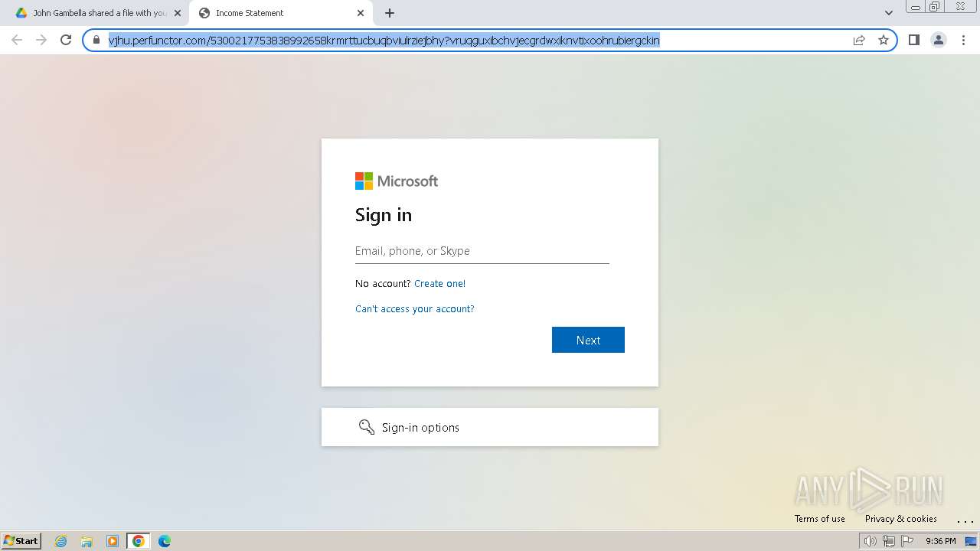View site information via the padlock icon
This screenshot has height=551, width=980.
[96, 40]
